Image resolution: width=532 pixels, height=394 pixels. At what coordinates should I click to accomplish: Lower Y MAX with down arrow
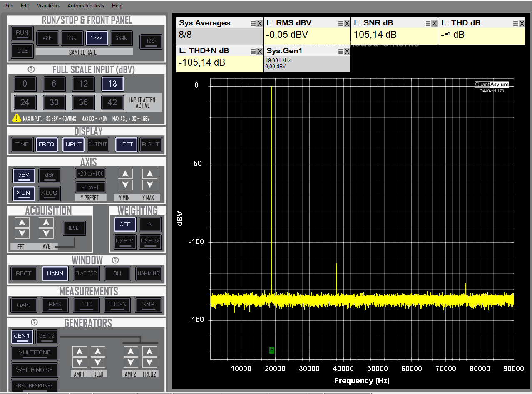click(x=150, y=185)
